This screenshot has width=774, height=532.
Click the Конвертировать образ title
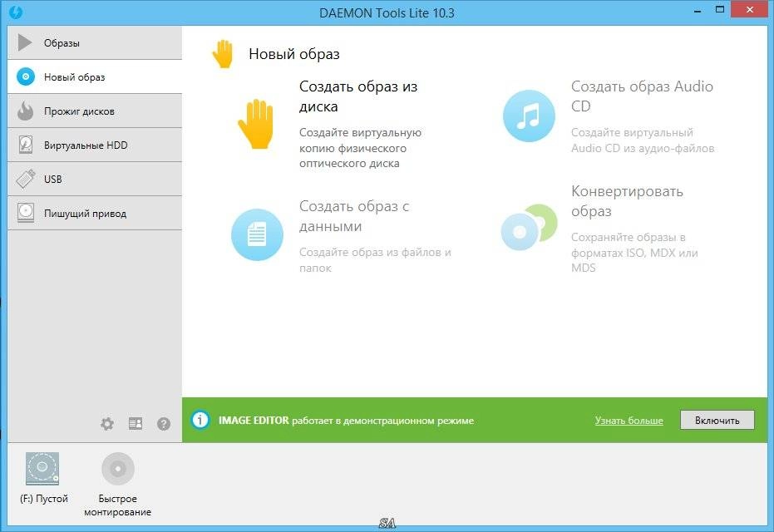tap(627, 201)
